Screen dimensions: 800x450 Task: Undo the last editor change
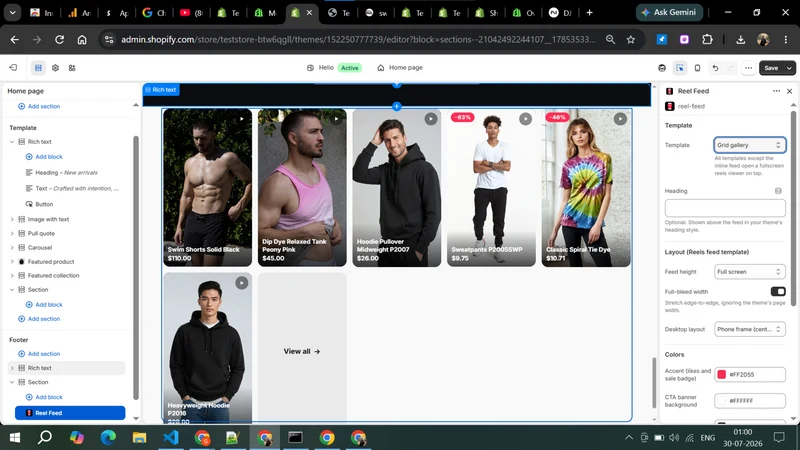715,68
